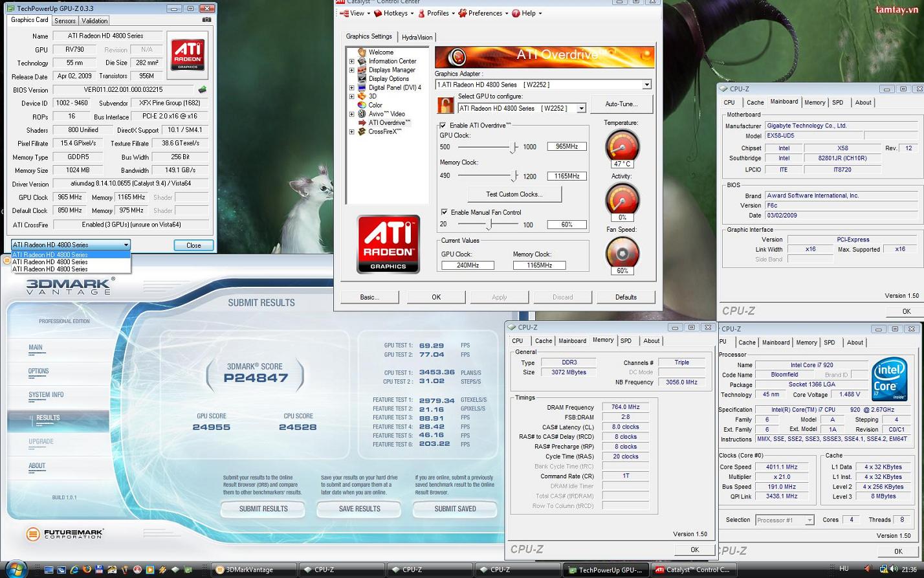Click the Intel Core i7 logo in CPU-Z
This screenshot has height=578, width=924.
pyautogui.click(x=889, y=379)
